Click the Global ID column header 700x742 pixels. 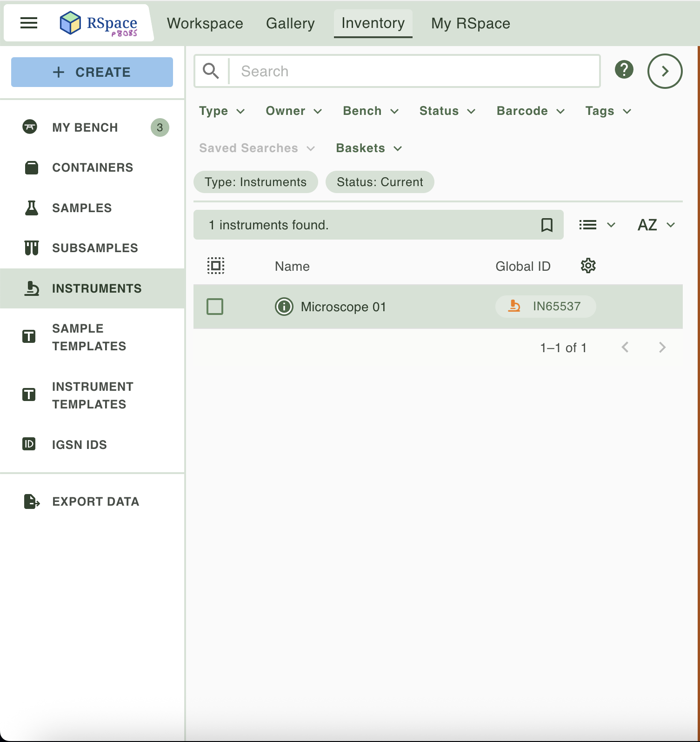coord(523,266)
